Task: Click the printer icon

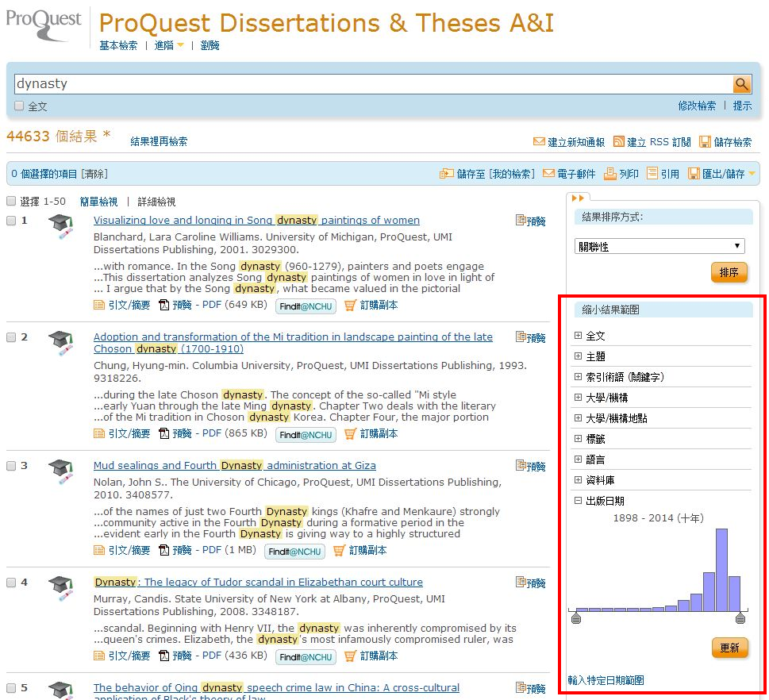Action: pyautogui.click(x=609, y=174)
